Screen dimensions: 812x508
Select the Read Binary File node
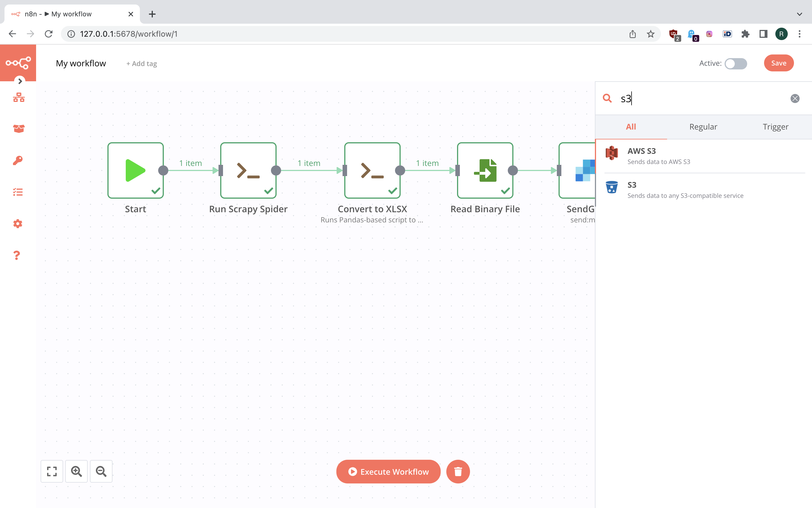click(x=485, y=170)
